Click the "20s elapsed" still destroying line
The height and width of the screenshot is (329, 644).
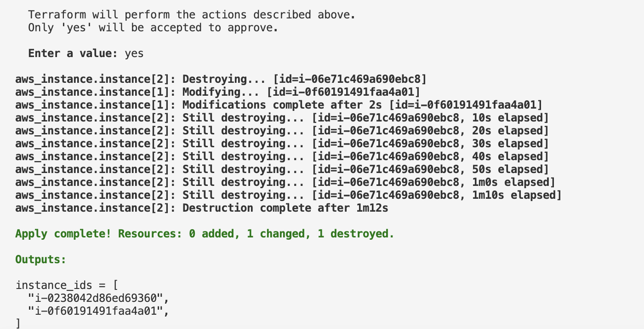tap(282, 131)
